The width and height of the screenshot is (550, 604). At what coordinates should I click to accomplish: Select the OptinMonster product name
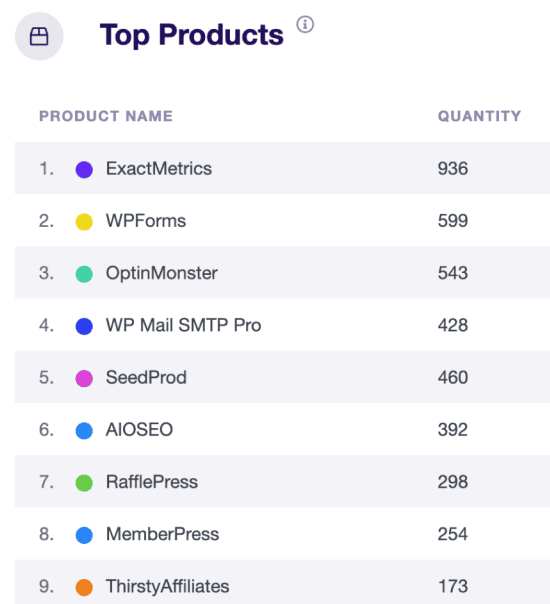pos(162,273)
